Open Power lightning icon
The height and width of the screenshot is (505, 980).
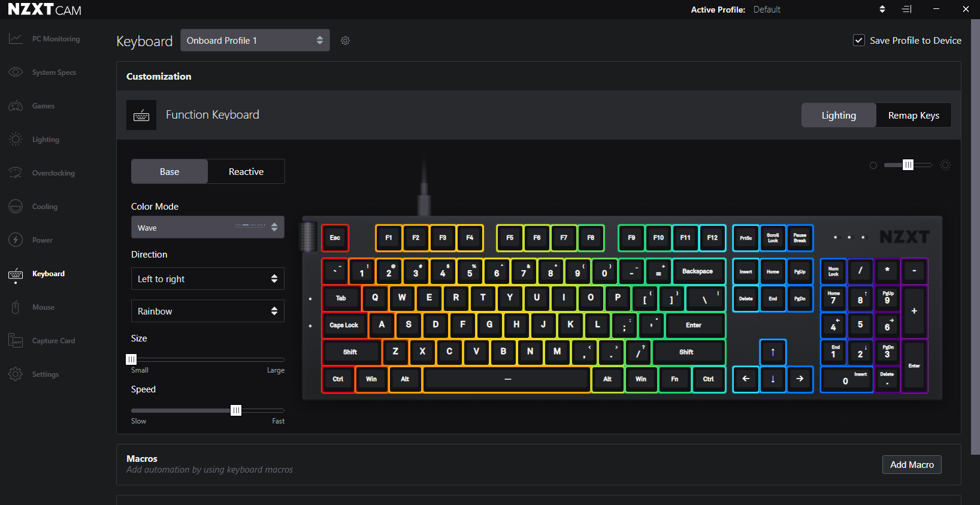(x=16, y=240)
